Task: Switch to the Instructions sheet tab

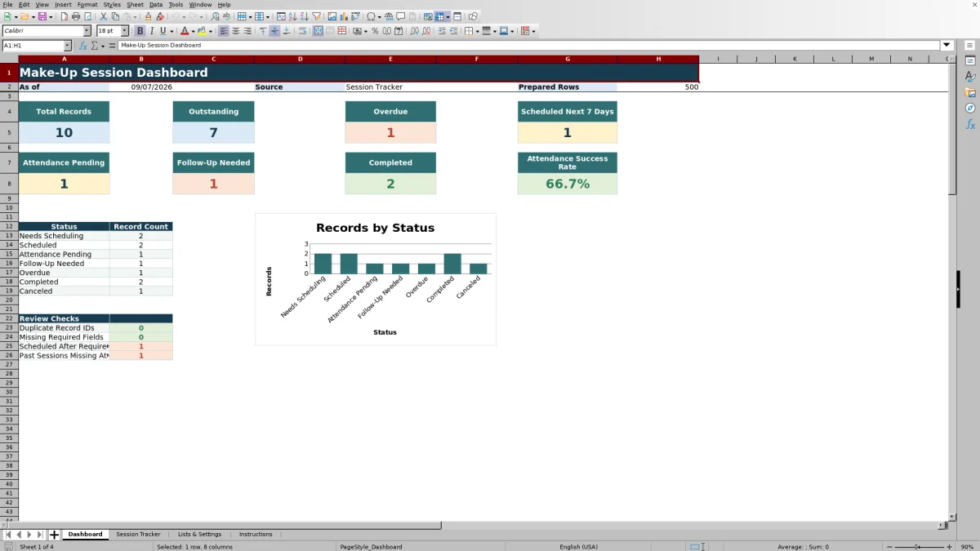Action: click(256, 535)
